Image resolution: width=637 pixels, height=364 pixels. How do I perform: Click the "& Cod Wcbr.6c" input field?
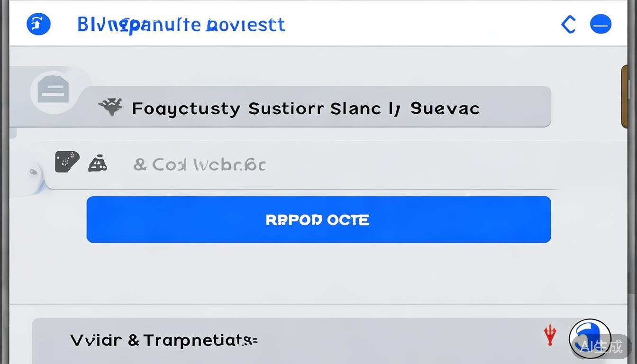click(199, 165)
